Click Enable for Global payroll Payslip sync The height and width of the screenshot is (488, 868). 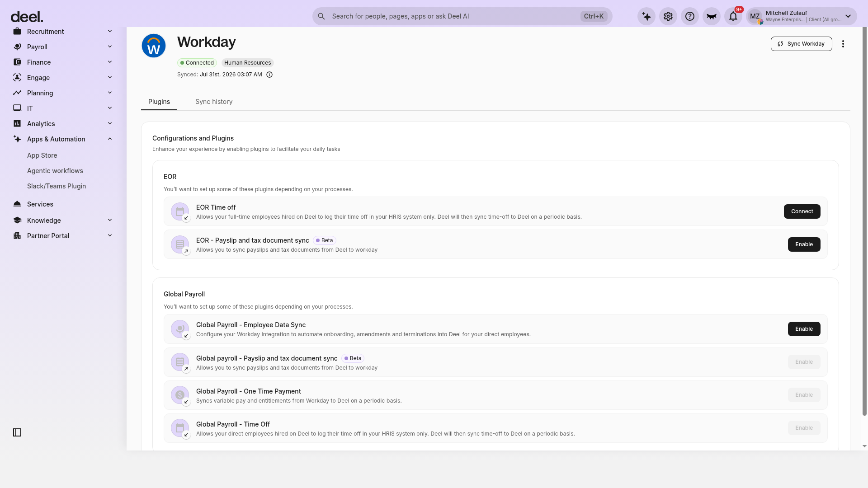804,362
